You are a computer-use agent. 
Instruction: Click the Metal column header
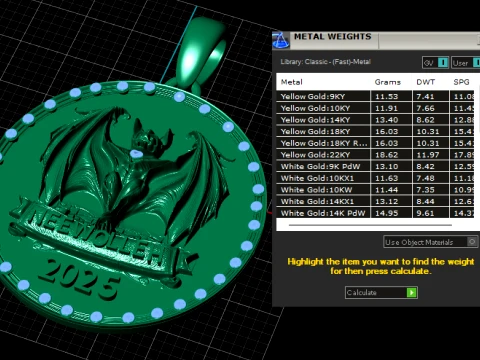coord(291,82)
